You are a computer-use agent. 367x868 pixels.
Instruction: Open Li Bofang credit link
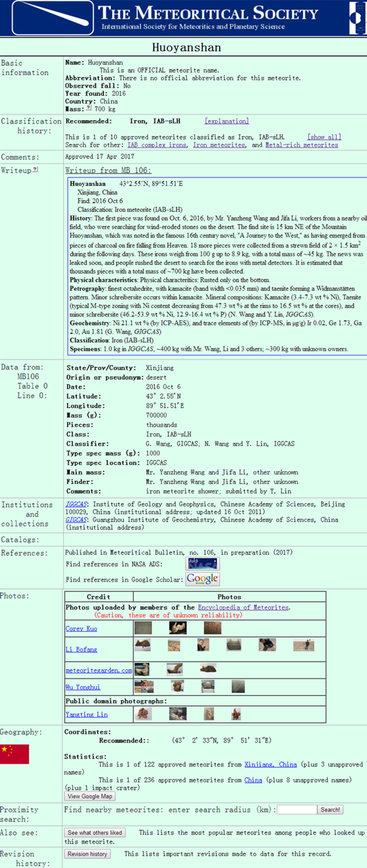pos(81,649)
